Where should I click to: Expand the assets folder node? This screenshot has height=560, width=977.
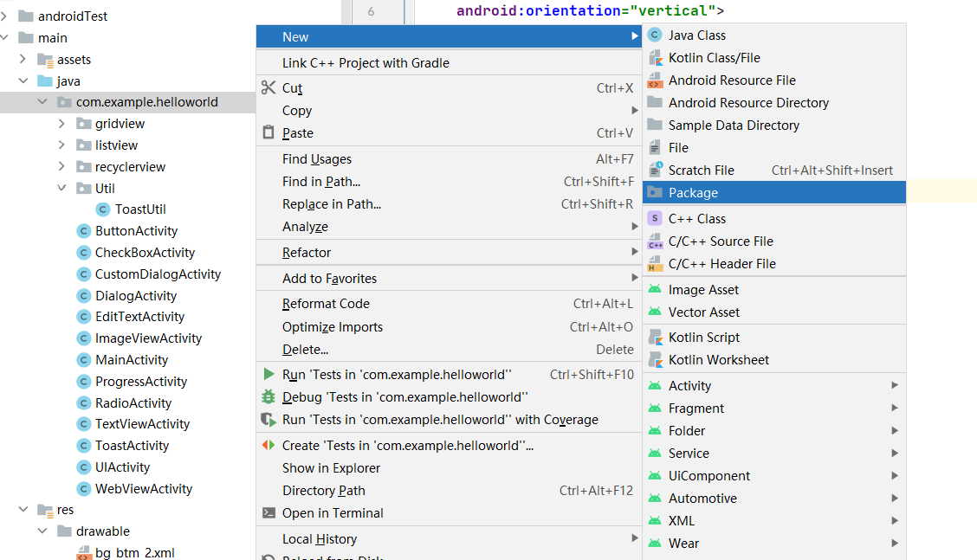pos(23,60)
